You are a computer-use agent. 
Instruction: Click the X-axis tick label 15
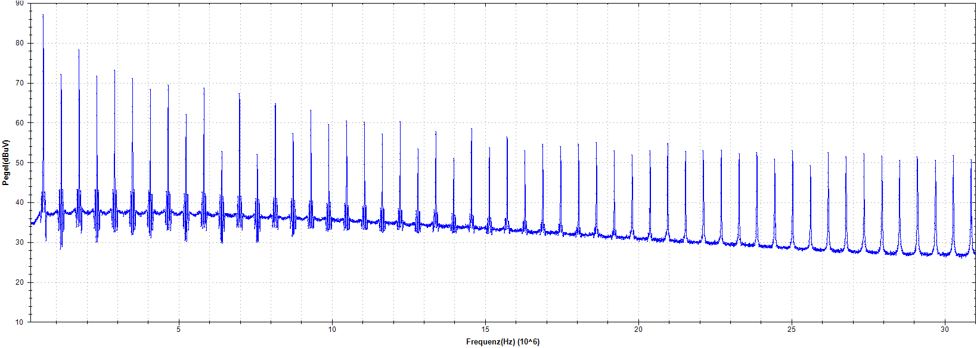tap(485, 329)
